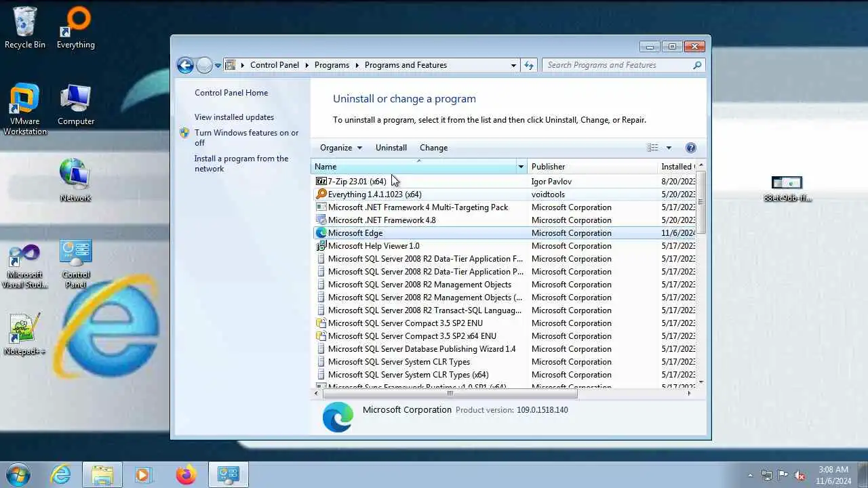Launch the Notepad++ desktop shortcut
Image resolution: width=868 pixels, height=488 pixels.
click(25, 334)
